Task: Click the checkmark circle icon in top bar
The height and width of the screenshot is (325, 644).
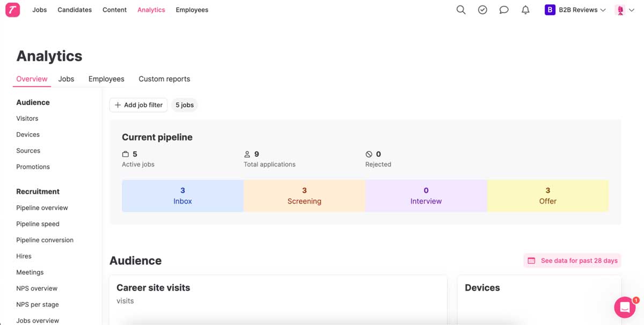Action: coord(482,10)
